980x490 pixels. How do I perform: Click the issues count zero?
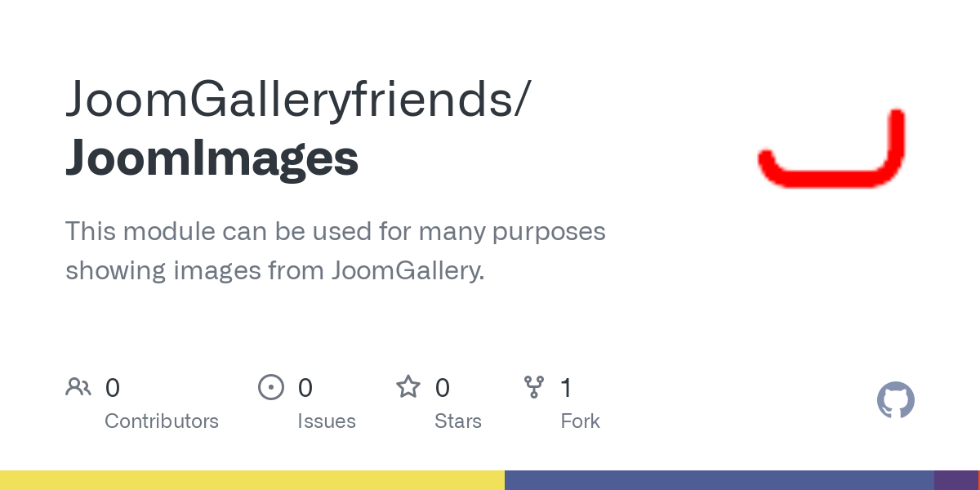[x=305, y=387]
